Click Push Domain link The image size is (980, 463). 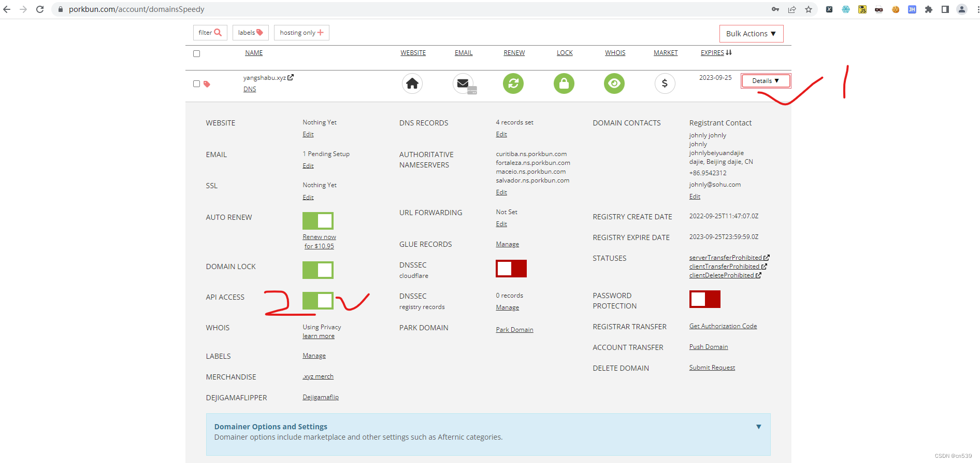pyautogui.click(x=709, y=347)
